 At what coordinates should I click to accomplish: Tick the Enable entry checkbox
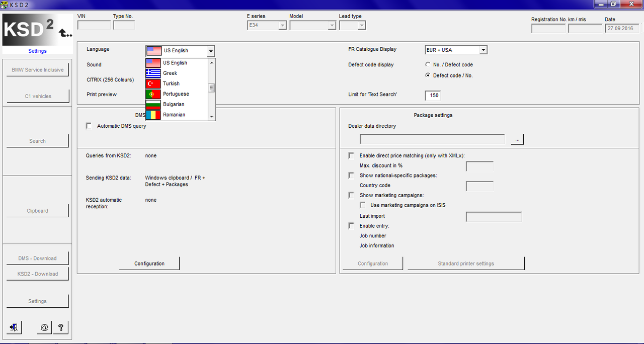[x=351, y=226]
